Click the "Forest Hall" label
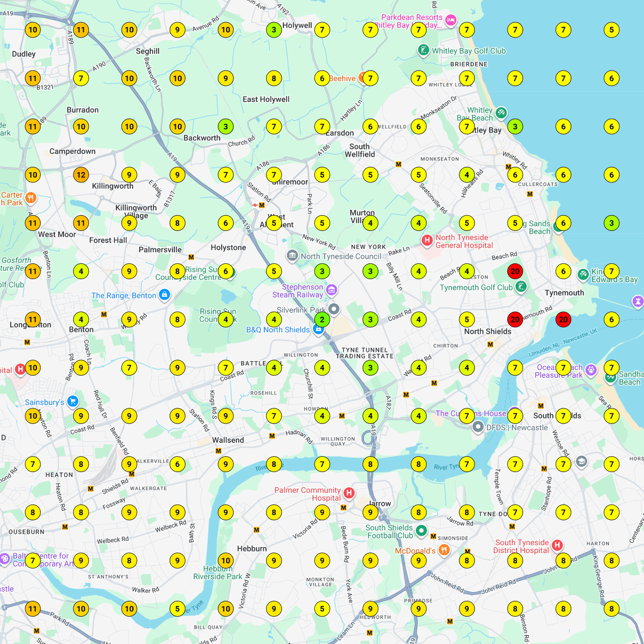Screen dimensions: 644x644 tap(108, 240)
